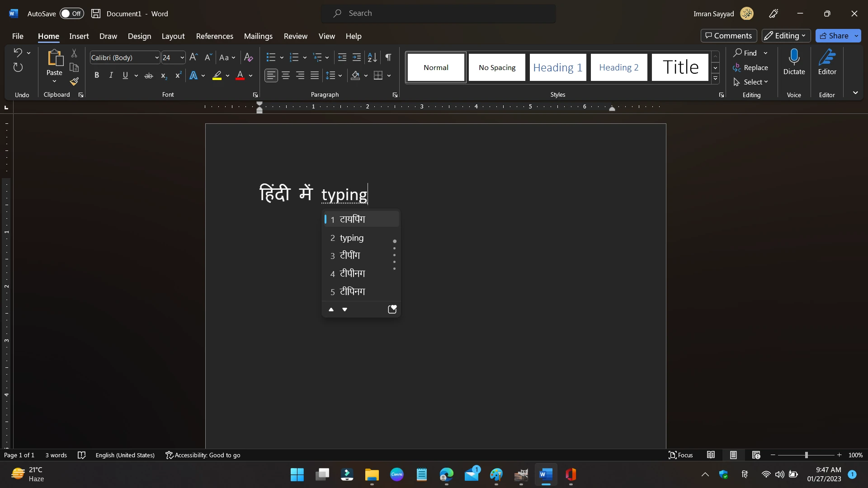
Task: Toggle Bold formatting
Action: click(x=96, y=75)
